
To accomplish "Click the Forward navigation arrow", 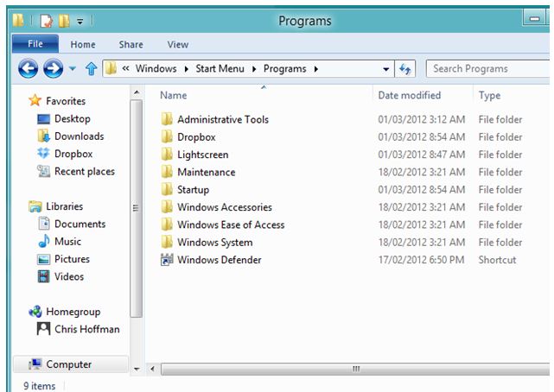I will pyautogui.click(x=53, y=68).
